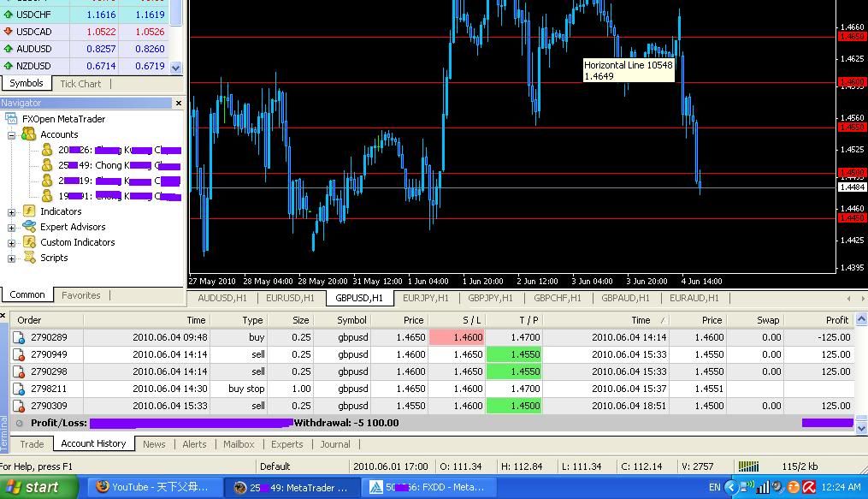Open the Tick Chart tab
868x499 pixels.
(80, 84)
